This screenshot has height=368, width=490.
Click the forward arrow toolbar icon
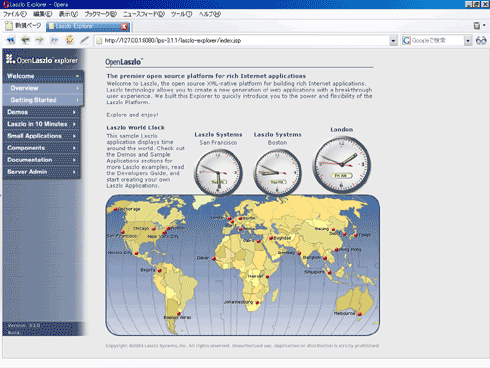(40, 40)
